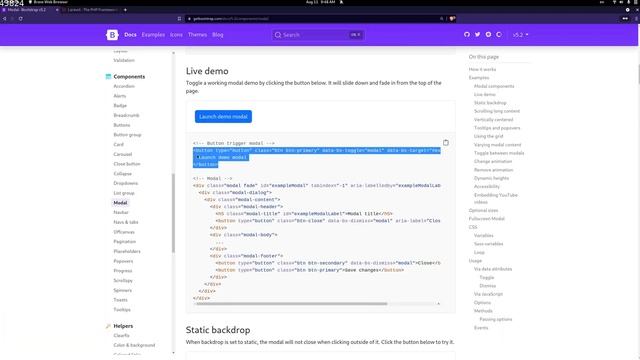
Task: Reload the page in the browser toolbar
Action: (x=20, y=18)
